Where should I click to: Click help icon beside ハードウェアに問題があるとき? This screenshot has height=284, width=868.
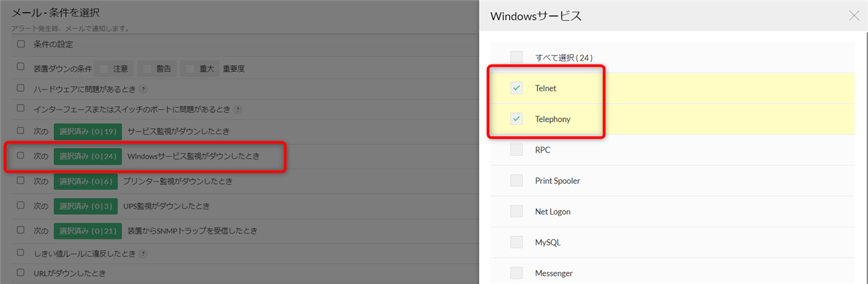[143, 89]
